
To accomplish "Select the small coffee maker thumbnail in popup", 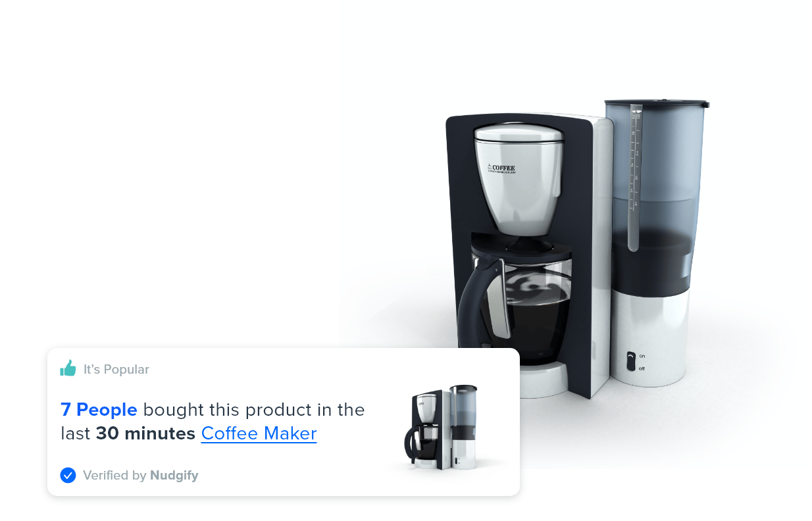I will pos(444,426).
